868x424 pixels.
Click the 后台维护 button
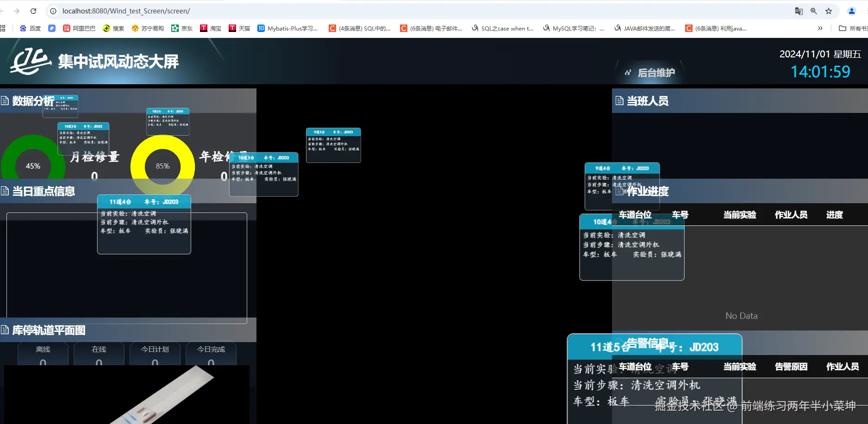(x=650, y=73)
